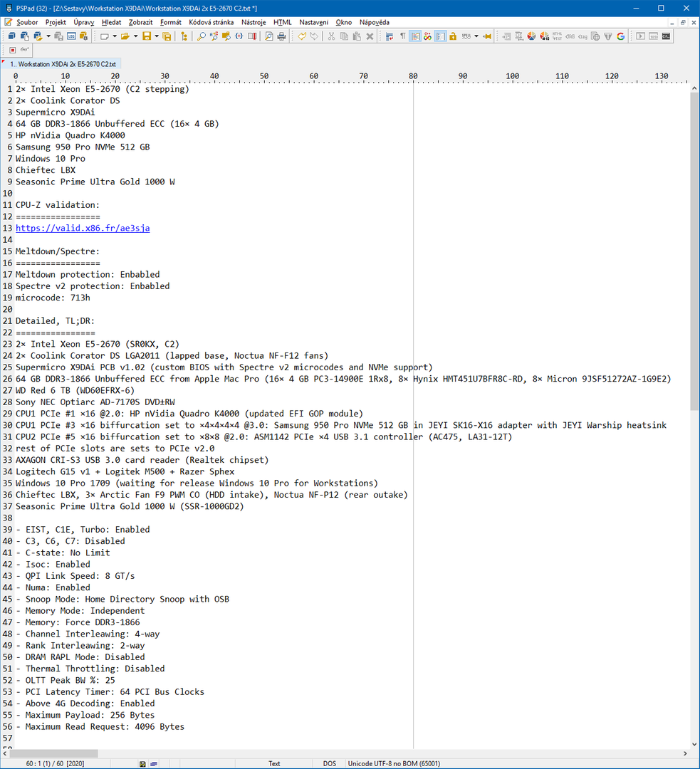Image resolution: width=700 pixels, height=769 pixels.
Task: Open the Nastavení menu
Action: pyautogui.click(x=313, y=22)
